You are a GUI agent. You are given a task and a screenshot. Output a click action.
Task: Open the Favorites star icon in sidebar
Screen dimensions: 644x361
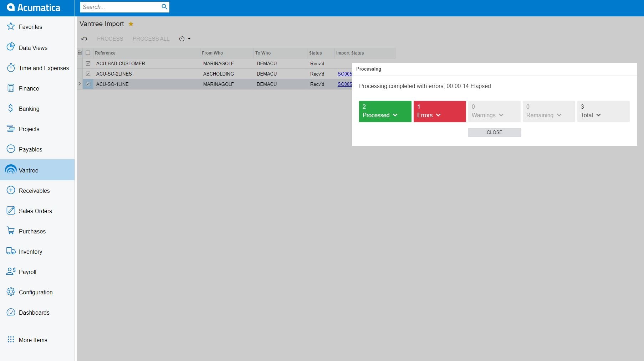click(x=11, y=26)
